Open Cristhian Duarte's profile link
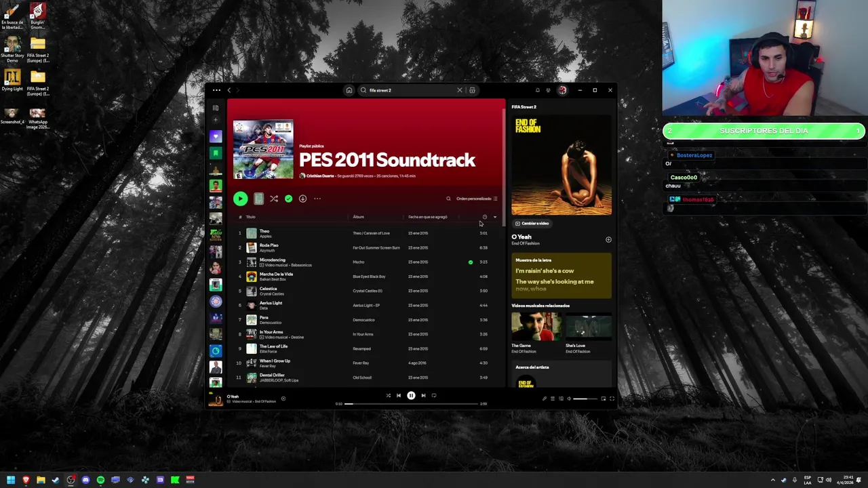868x488 pixels. pos(320,176)
